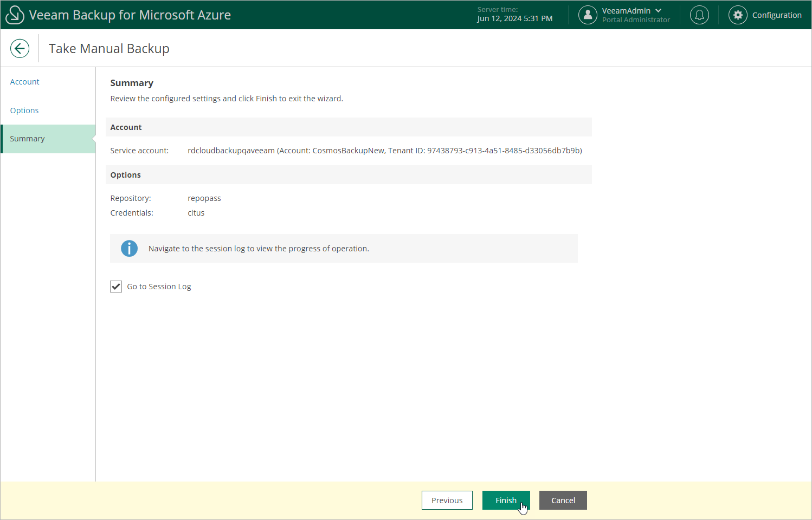The width and height of the screenshot is (812, 520).
Task: Click the blue information icon
Action: pos(129,249)
